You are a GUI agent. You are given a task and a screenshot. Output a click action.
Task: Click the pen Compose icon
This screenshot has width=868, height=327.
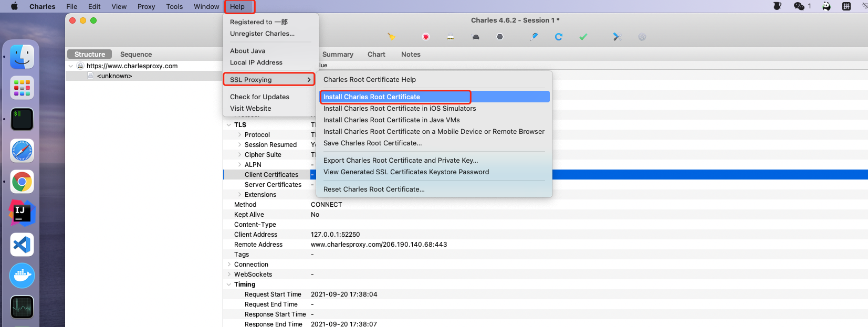click(x=534, y=37)
